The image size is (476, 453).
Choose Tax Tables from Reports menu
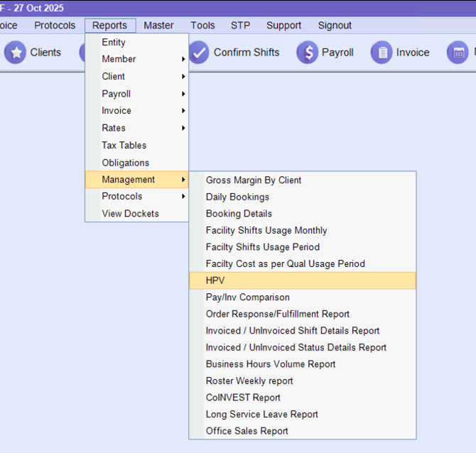(124, 145)
